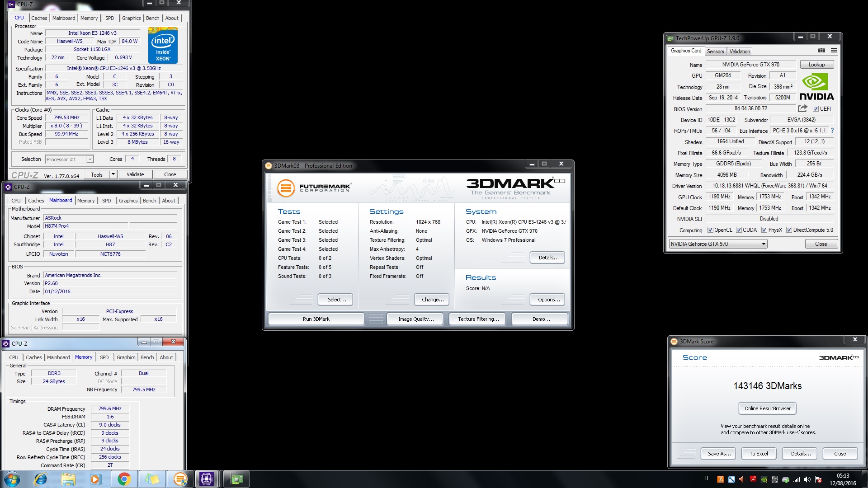This screenshot has width=868, height=488.
Task: Click the Tools button in CPU-Z
Action: [97, 174]
